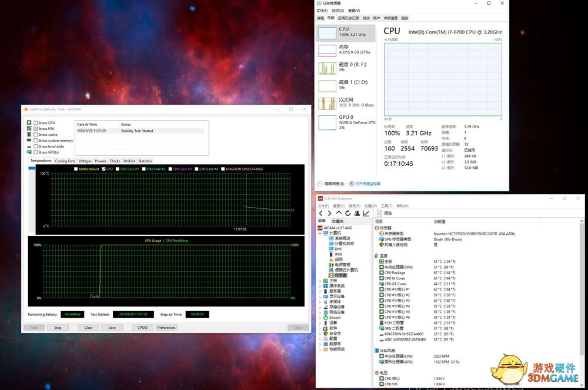Select the GPU 0 performance thumbnail
The height and width of the screenshot is (390, 588).
346,122
